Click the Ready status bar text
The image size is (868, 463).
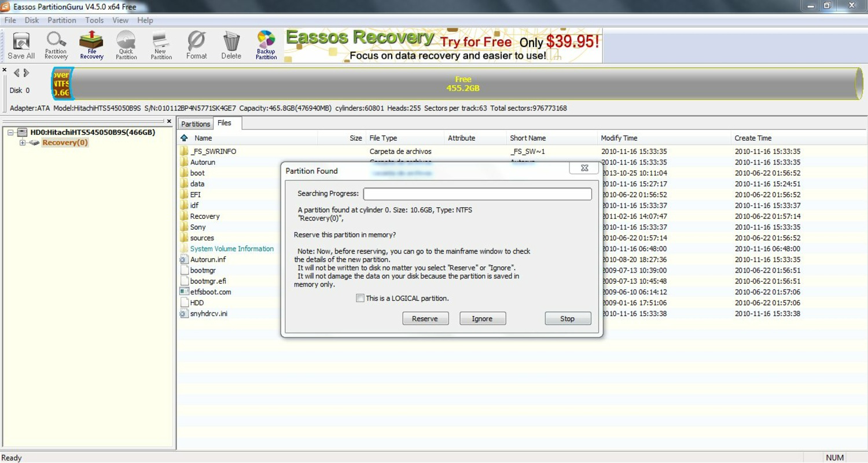tap(12, 458)
